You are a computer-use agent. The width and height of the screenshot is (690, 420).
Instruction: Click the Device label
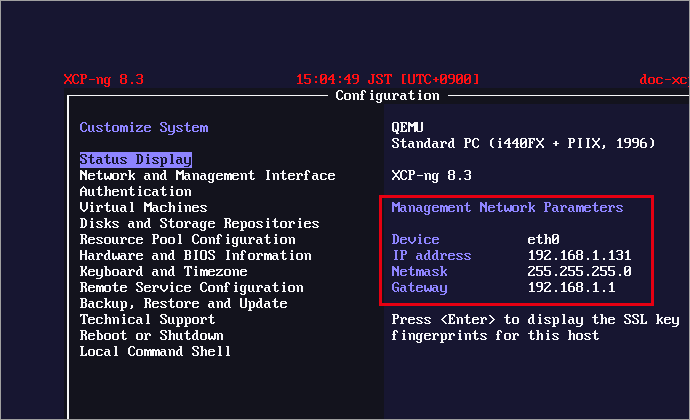[415, 239]
